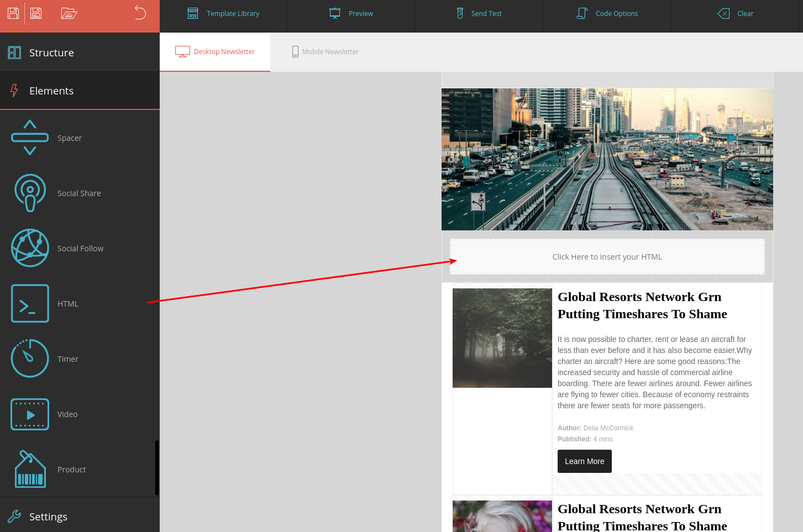Click the Elements sidebar scrollbar
803x532 pixels.
click(157, 468)
